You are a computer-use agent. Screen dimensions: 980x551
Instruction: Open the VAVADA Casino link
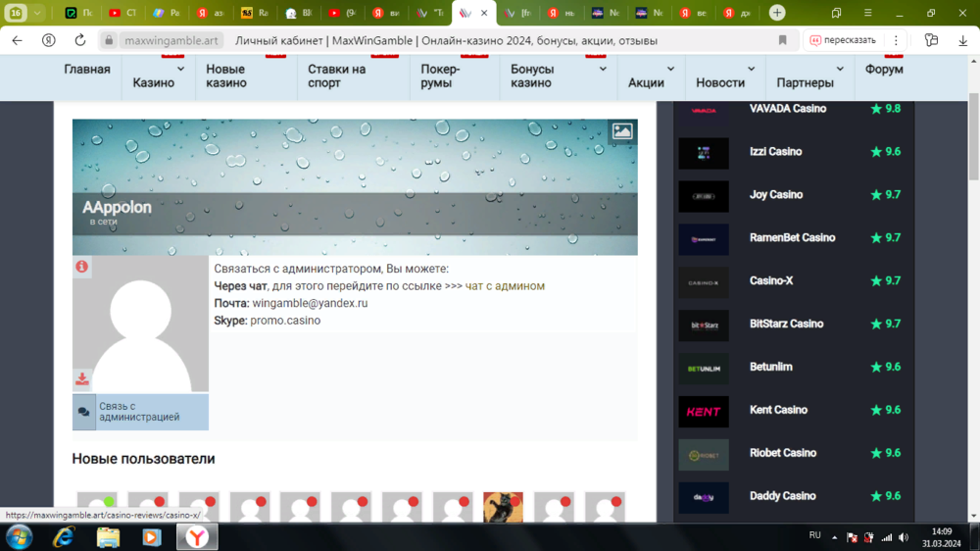787,109
